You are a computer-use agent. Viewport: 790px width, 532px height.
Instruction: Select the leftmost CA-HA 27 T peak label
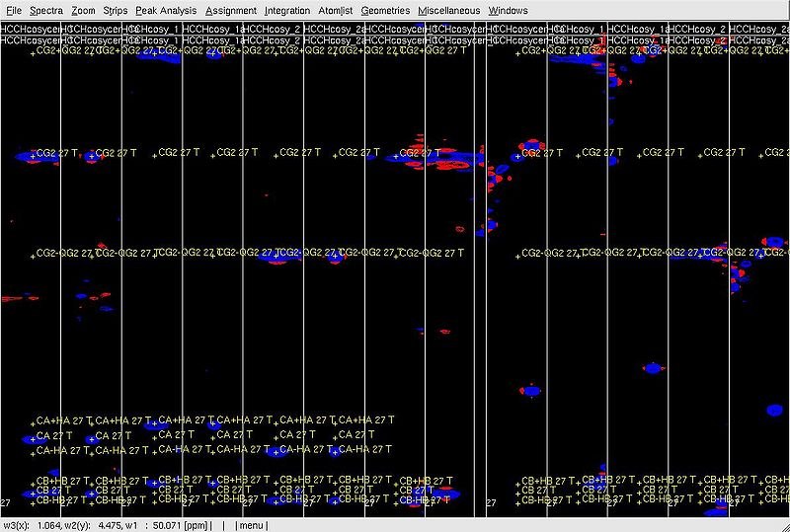61,451
